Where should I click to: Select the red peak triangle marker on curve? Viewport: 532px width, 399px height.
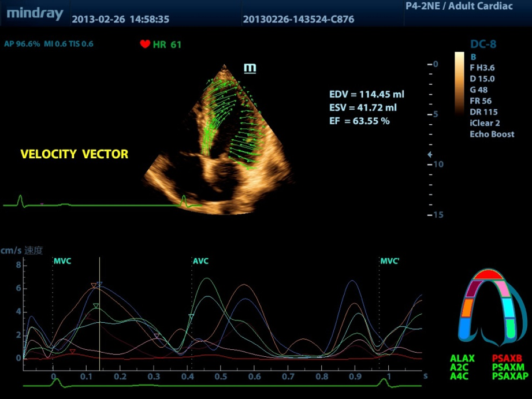tap(72, 352)
